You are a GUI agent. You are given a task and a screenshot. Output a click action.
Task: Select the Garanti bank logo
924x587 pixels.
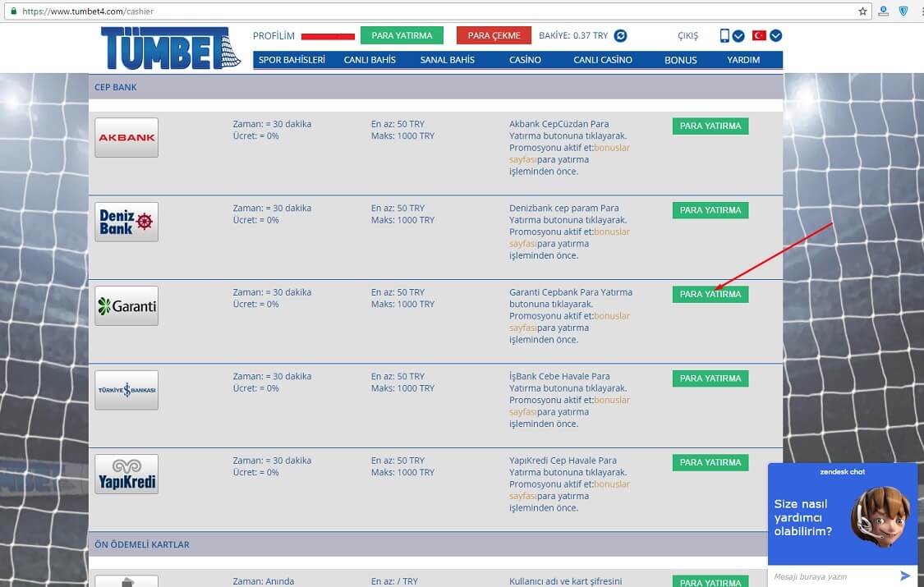[x=126, y=306]
